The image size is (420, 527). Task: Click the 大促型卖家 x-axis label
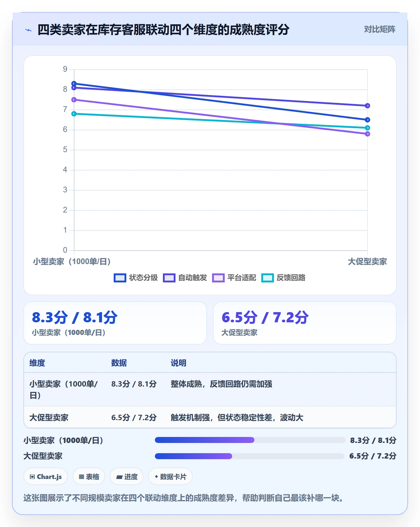click(x=367, y=261)
